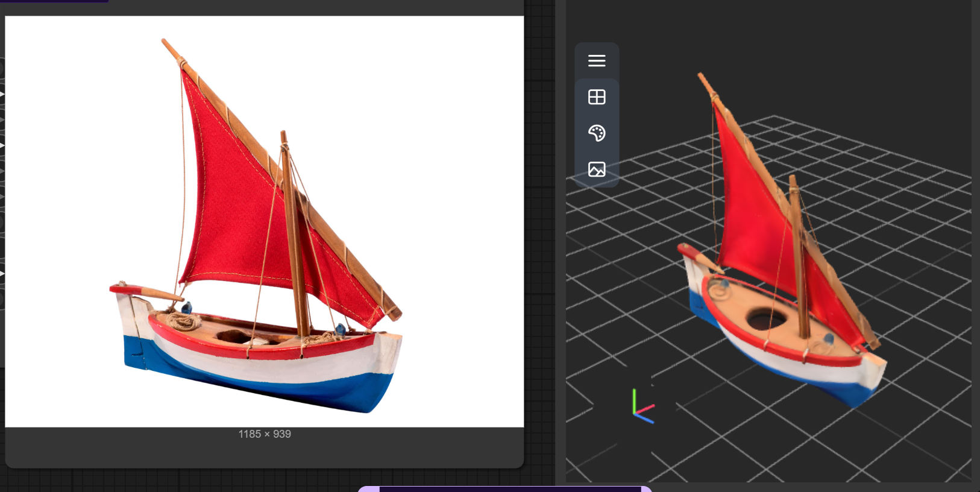The height and width of the screenshot is (492, 980).
Task: Click the 1185 × 939 dimensions label
Action: click(x=265, y=434)
